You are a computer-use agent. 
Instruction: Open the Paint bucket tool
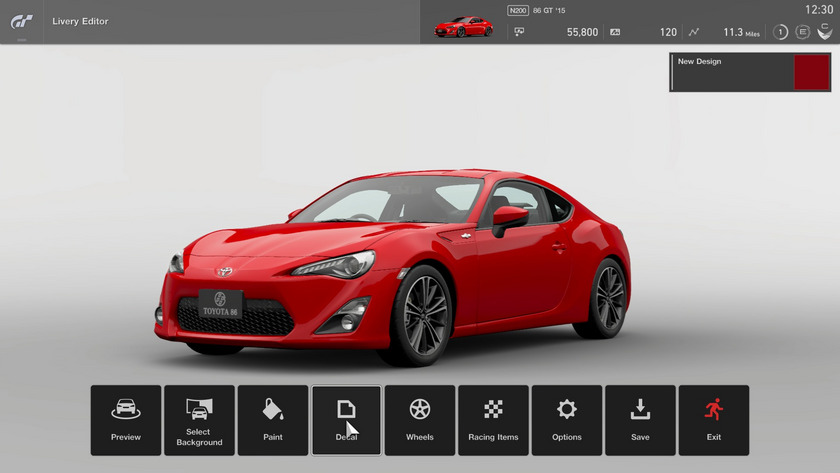point(273,420)
